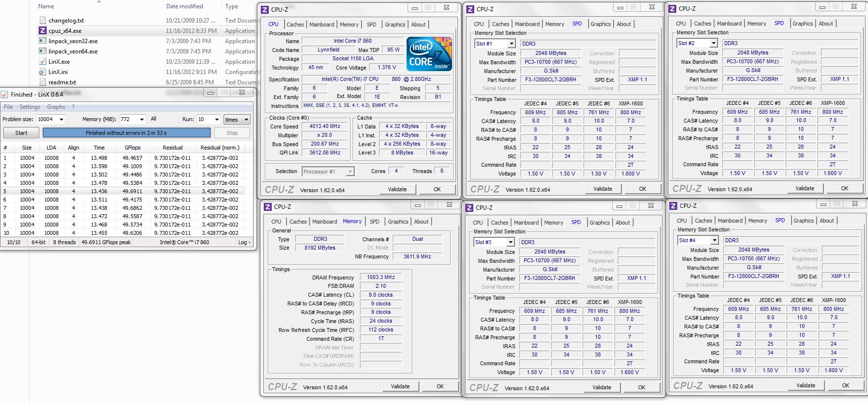868x404 pixels.
Task: Click the Intel Core i7 logo in CPU-Z
Action: coord(429,54)
